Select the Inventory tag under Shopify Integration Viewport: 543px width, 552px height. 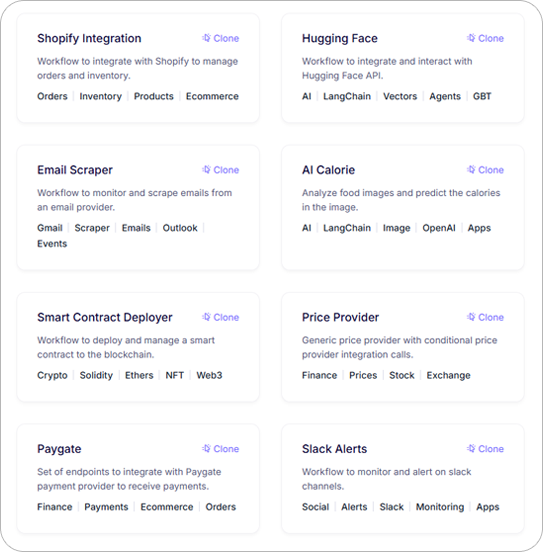[x=100, y=96]
